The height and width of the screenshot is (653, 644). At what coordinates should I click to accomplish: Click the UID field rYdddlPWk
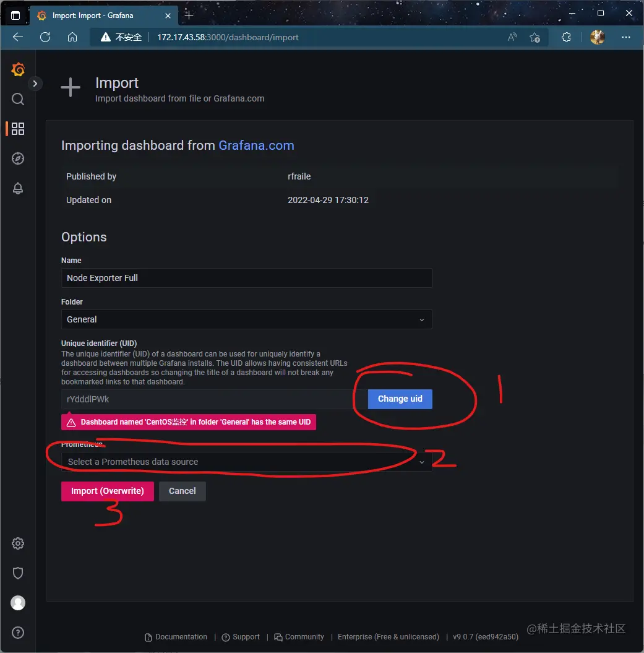coord(214,399)
